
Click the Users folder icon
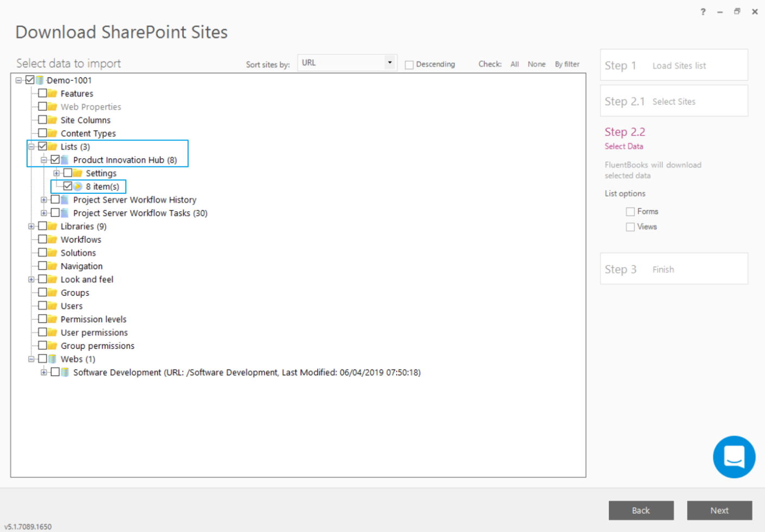click(52, 306)
